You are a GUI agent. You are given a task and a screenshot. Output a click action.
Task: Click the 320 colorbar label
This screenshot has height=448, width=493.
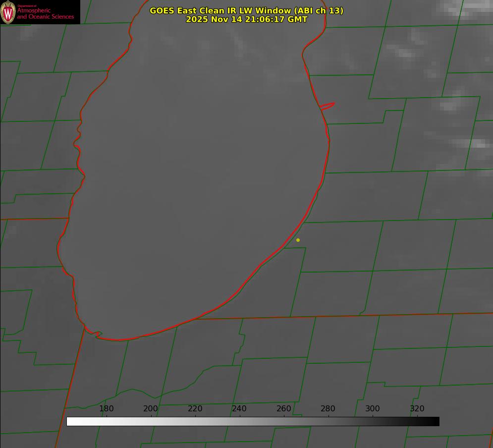point(417,408)
